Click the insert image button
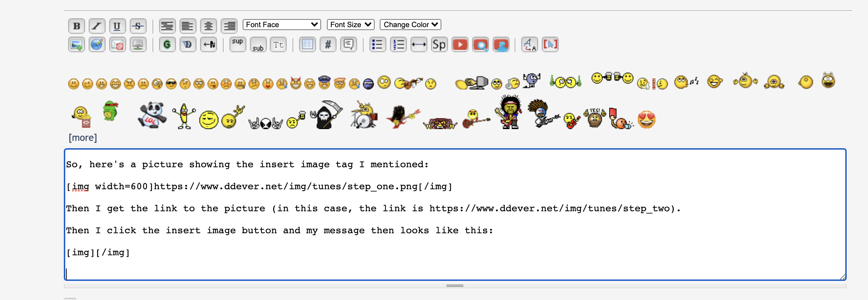 pyautogui.click(x=76, y=45)
